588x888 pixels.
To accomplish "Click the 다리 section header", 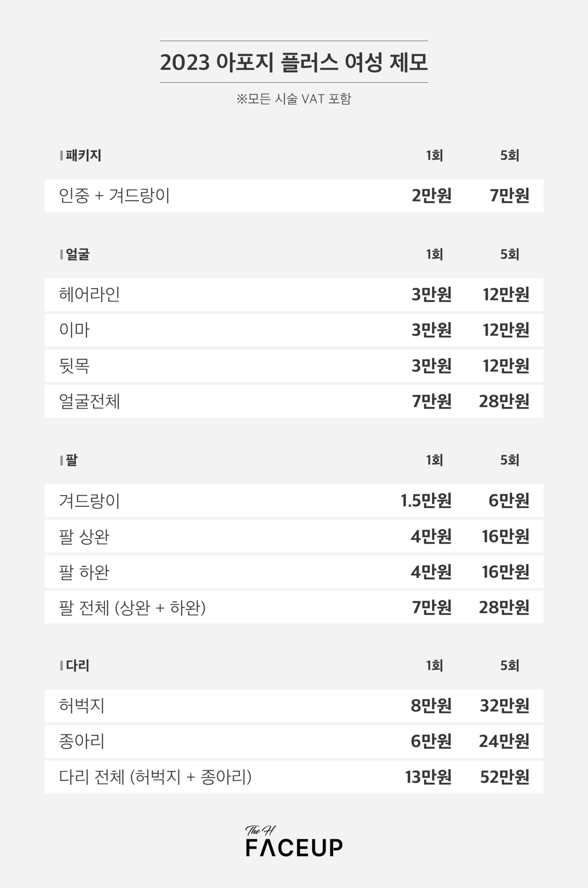I will coord(75,666).
